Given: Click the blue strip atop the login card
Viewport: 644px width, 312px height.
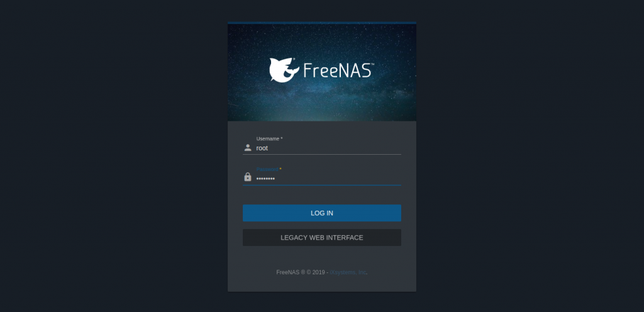Looking at the screenshot, I should coord(321,23).
